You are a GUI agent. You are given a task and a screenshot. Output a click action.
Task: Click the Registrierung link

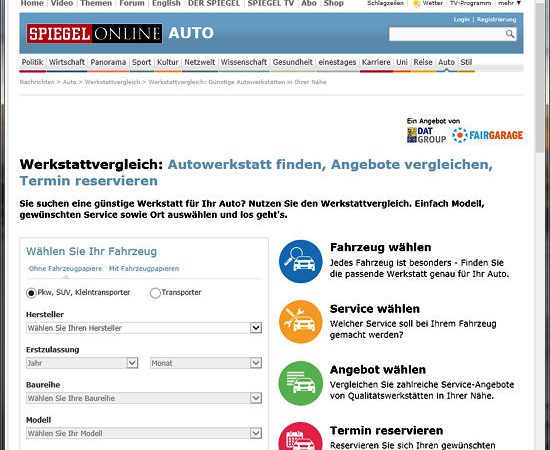(496, 20)
